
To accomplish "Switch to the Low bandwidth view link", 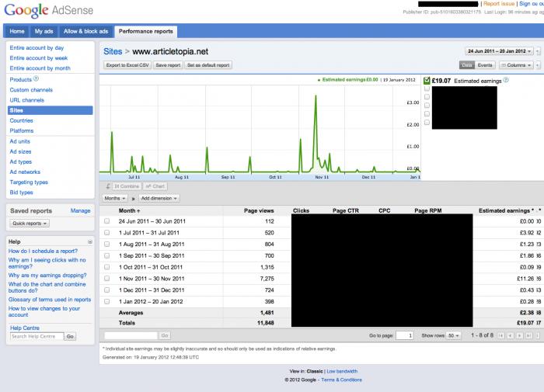I will click(342, 371).
